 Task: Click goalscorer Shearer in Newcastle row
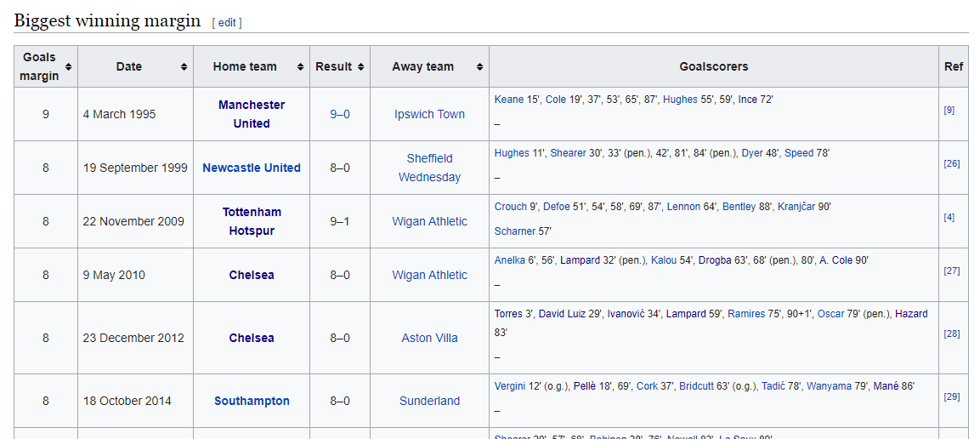[568, 153]
